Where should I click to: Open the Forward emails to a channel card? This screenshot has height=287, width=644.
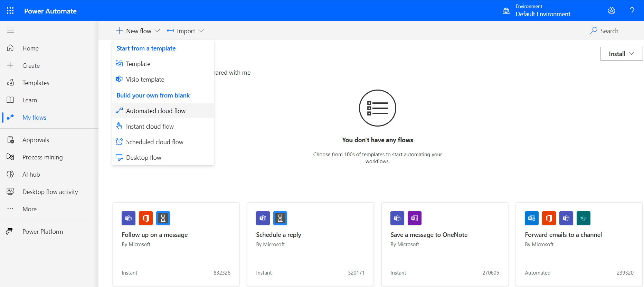point(579,244)
